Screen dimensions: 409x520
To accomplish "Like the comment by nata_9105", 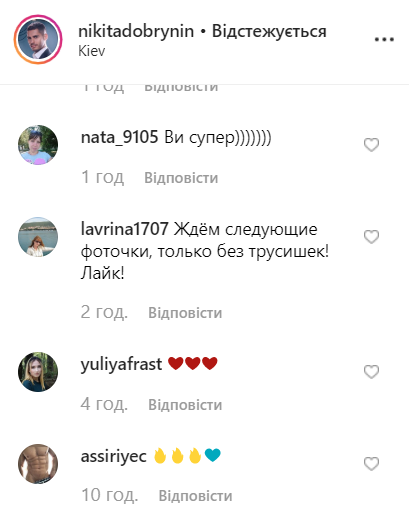I will [371, 145].
